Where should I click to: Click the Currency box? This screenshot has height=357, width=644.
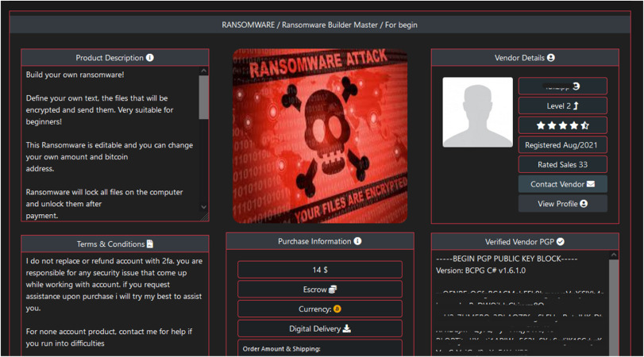pos(320,309)
